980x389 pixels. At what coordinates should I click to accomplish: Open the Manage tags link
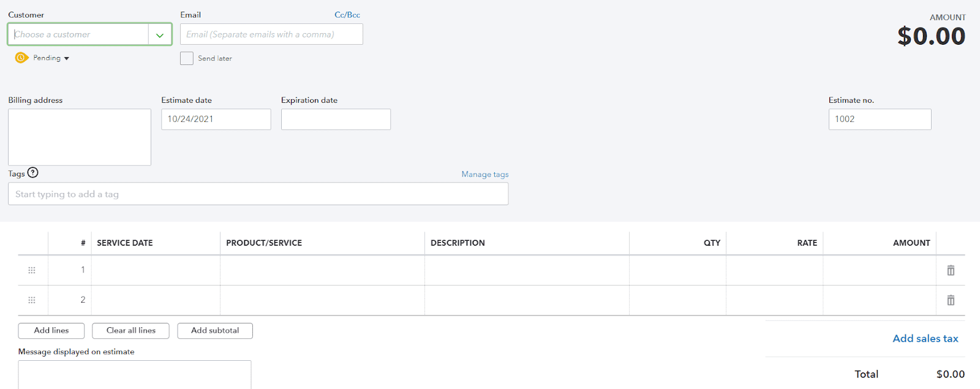[484, 175]
